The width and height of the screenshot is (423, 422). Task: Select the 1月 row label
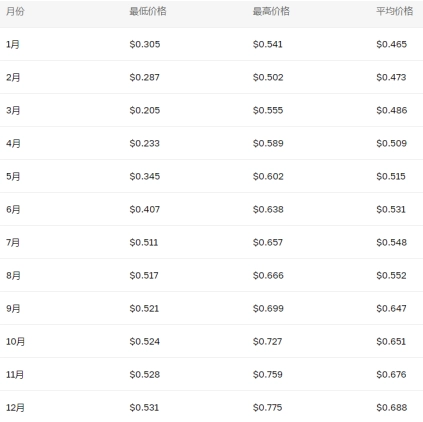pos(13,44)
